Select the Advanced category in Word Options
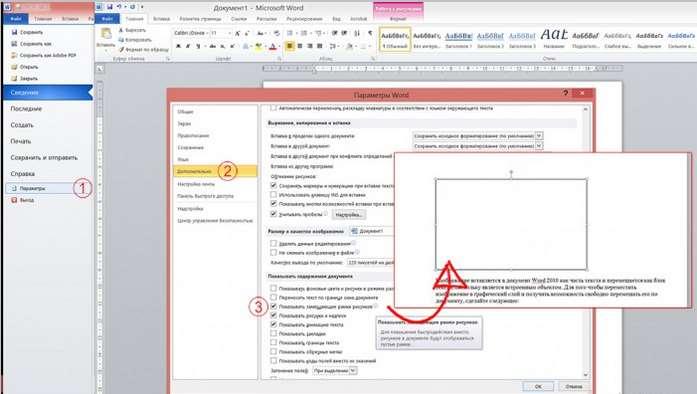This screenshot has height=394, width=697. tap(215, 171)
